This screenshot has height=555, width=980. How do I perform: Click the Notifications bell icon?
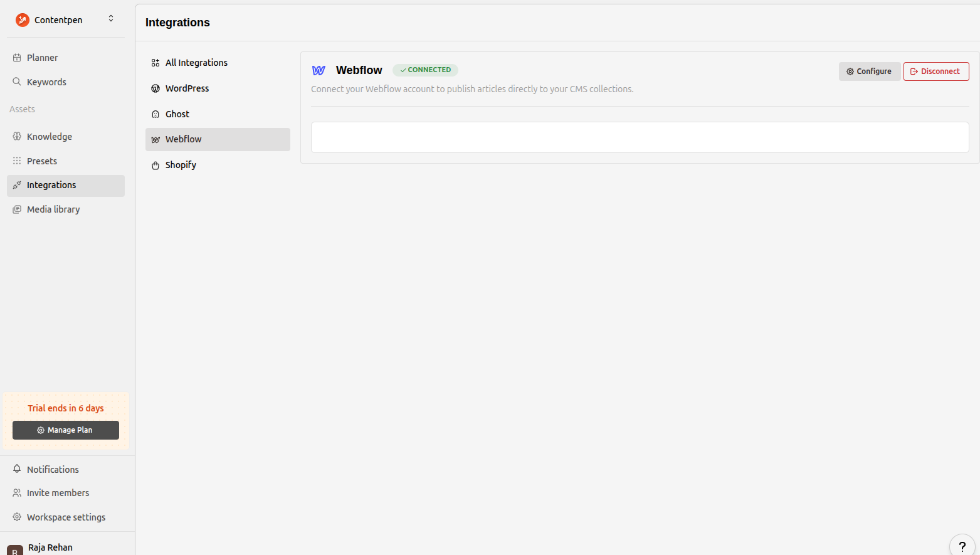[17, 469]
